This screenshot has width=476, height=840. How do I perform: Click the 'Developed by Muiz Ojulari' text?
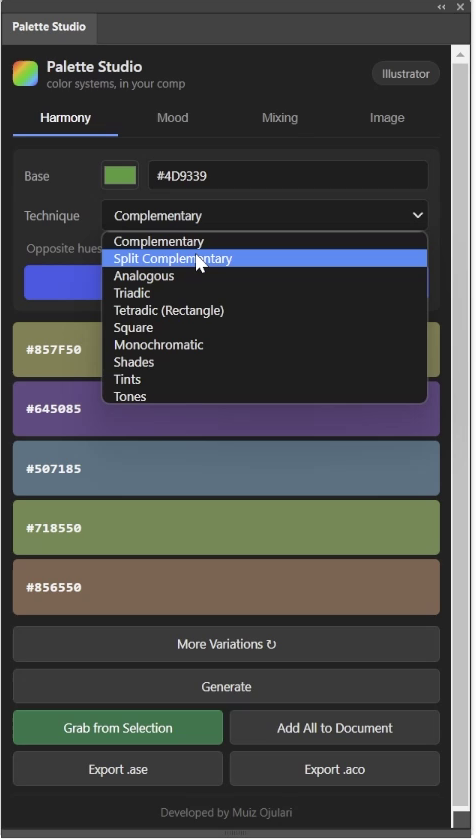coord(226,813)
